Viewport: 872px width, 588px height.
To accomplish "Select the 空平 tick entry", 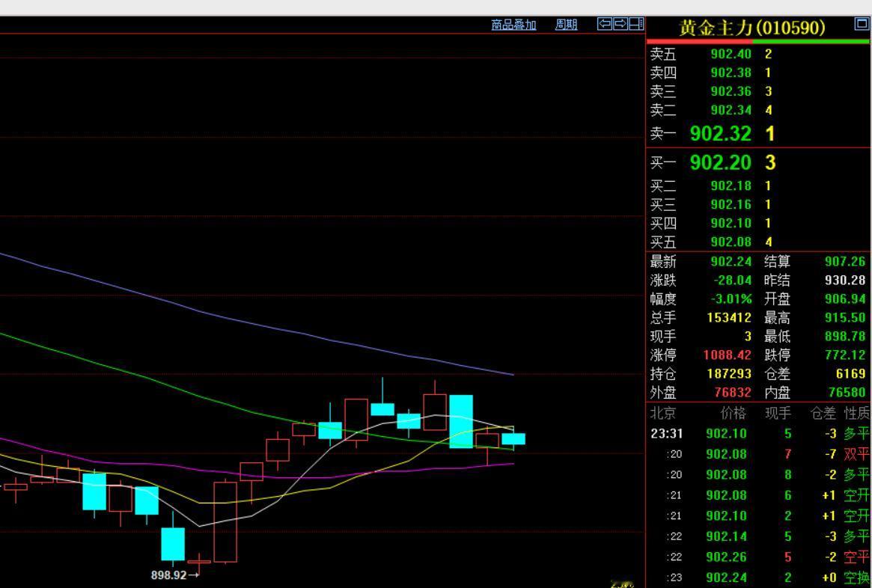I will pyautogui.click(x=856, y=557).
